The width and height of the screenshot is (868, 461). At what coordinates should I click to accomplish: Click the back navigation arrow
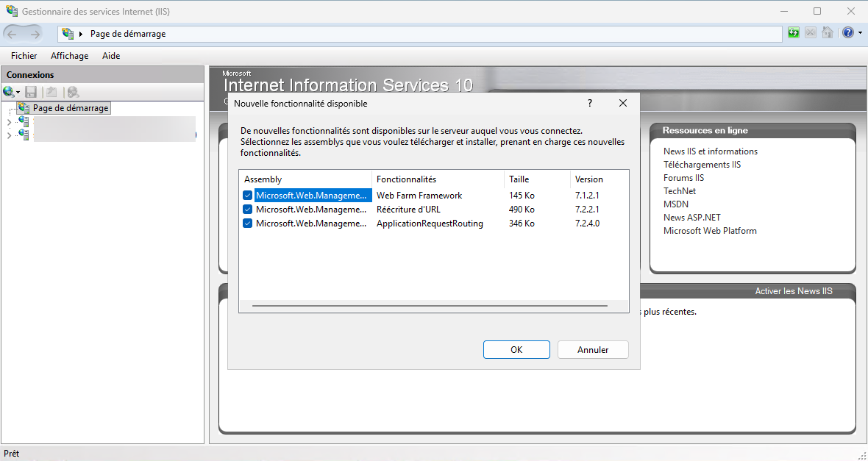[x=13, y=34]
